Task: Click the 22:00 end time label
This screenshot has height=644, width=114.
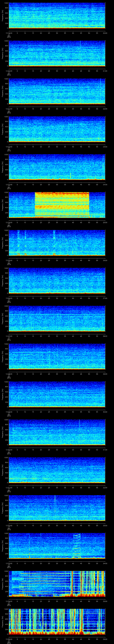Action: coord(105,109)
